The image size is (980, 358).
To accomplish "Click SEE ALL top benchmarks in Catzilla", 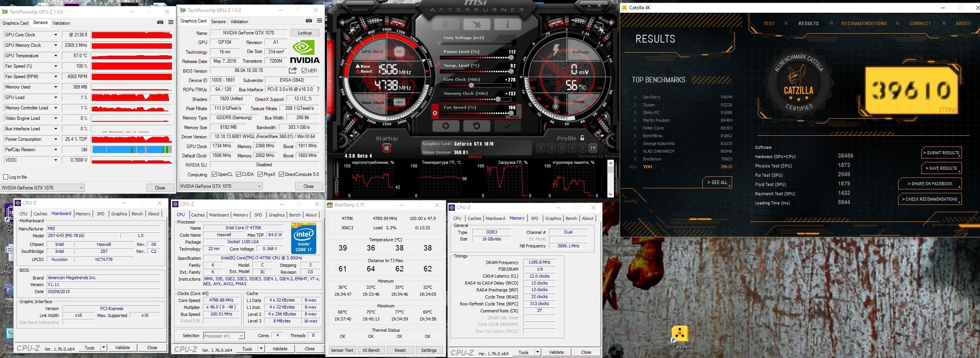I will pyautogui.click(x=717, y=182).
